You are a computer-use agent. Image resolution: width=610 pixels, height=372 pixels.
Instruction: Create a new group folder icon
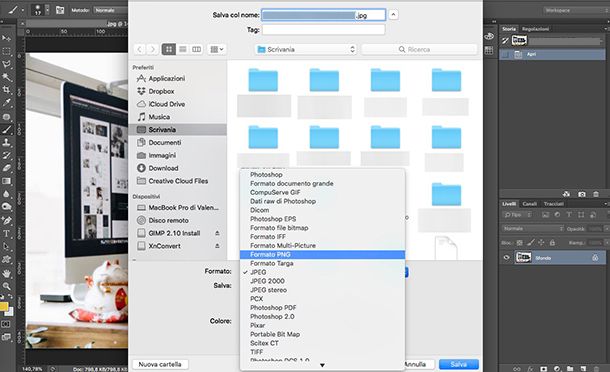[x=570, y=368]
